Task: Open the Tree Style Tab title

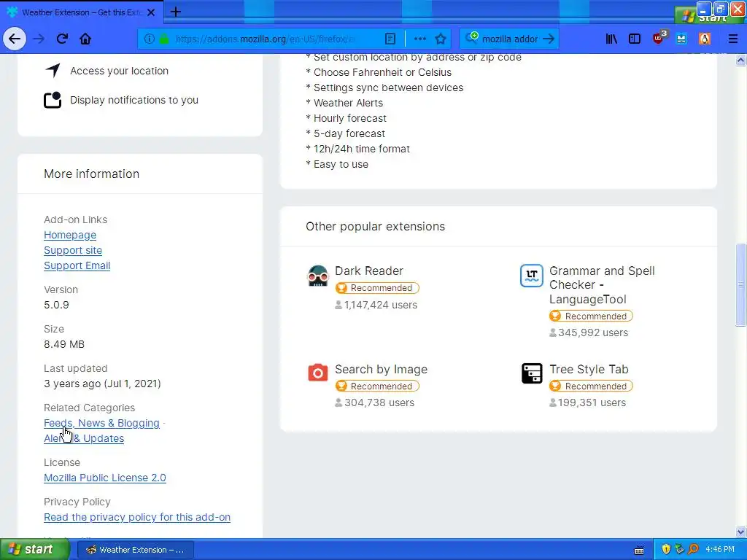Action: click(589, 370)
